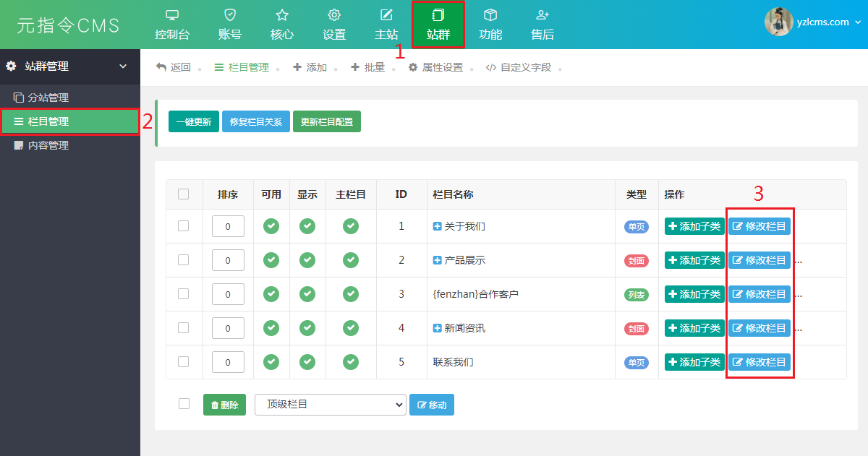Click 添加子类 for 新闻资讯
Viewport: 868px width, 456px height.
[x=694, y=328]
